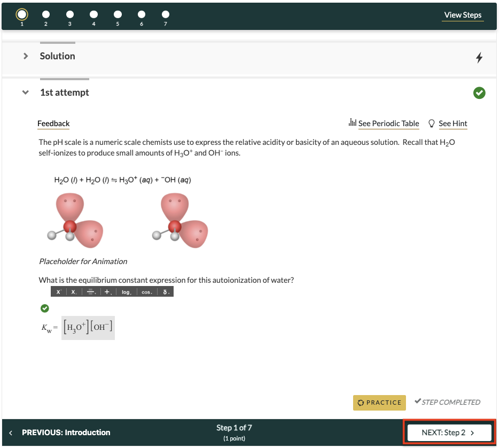The width and height of the screenshot is (500, 448).
Task: Open the Feedback link
Action: click(53, 123)
